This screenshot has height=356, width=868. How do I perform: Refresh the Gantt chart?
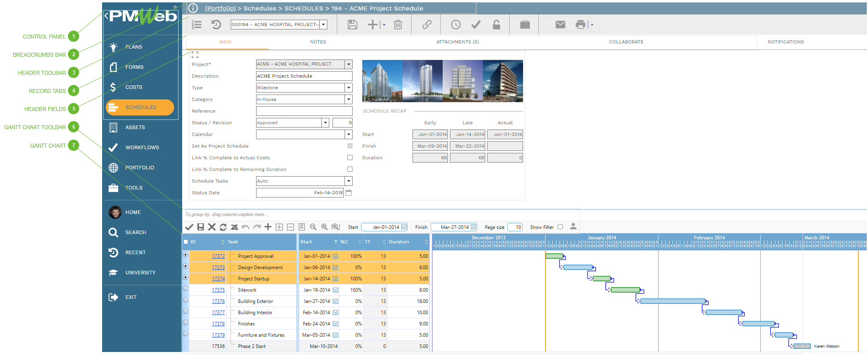pos(223,227)
